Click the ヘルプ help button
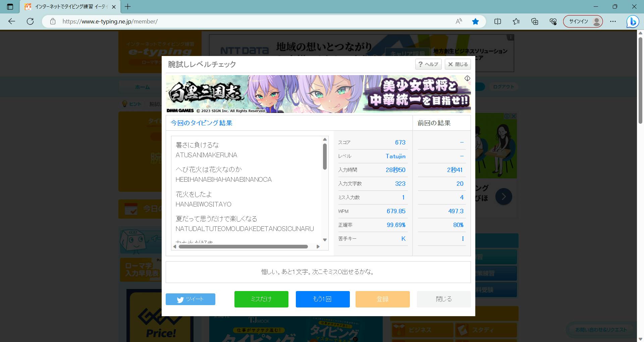The width and height of the screenshot is (644, 342). click(x=428, y=64)
